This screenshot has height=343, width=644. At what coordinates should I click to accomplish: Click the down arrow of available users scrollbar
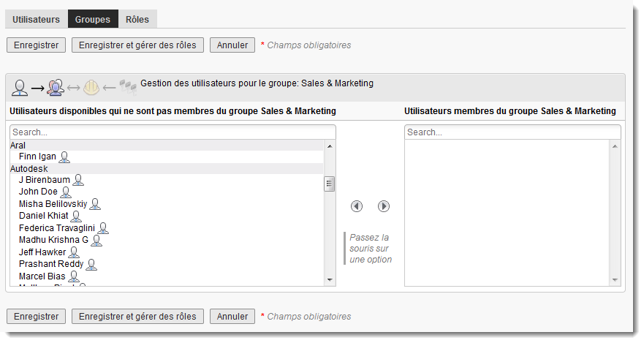point(330,280)
